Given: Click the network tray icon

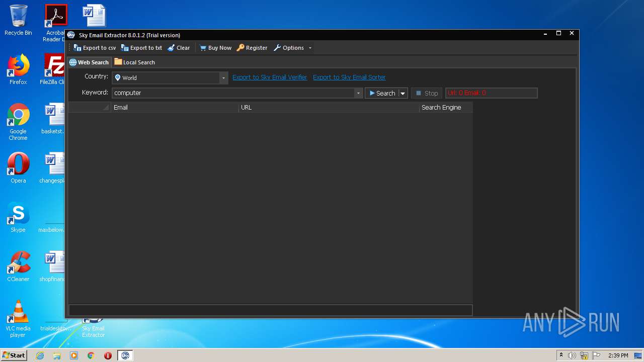Looking at the screenshot, I should (584, 355).
